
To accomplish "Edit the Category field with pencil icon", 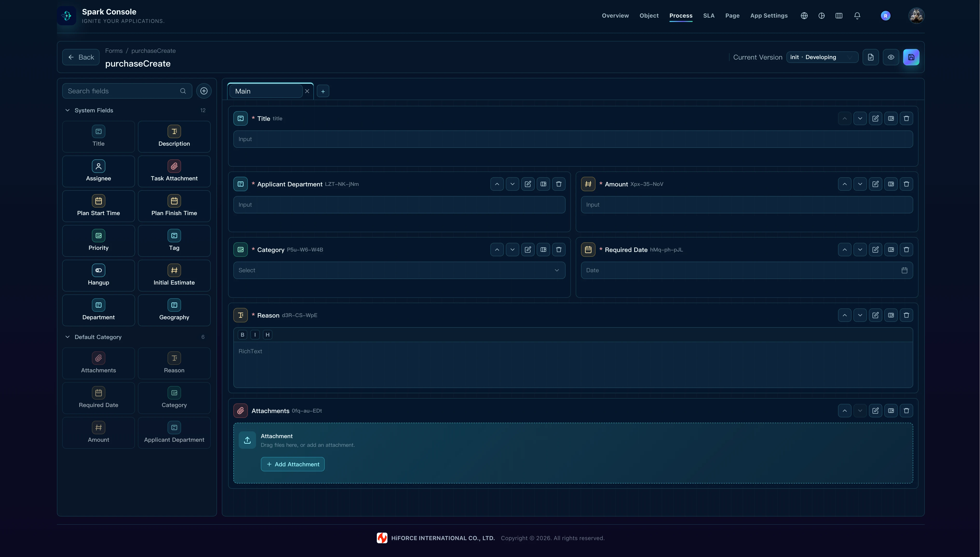I will tap(528, 250).
